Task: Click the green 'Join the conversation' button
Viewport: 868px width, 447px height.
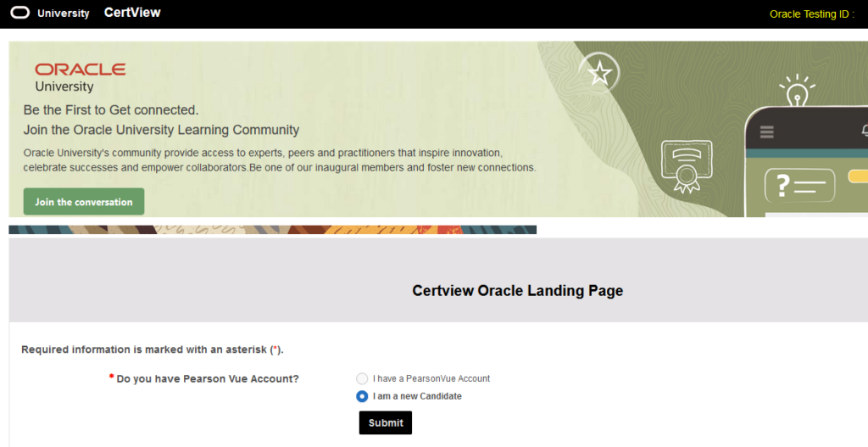Action: point(84,202)
